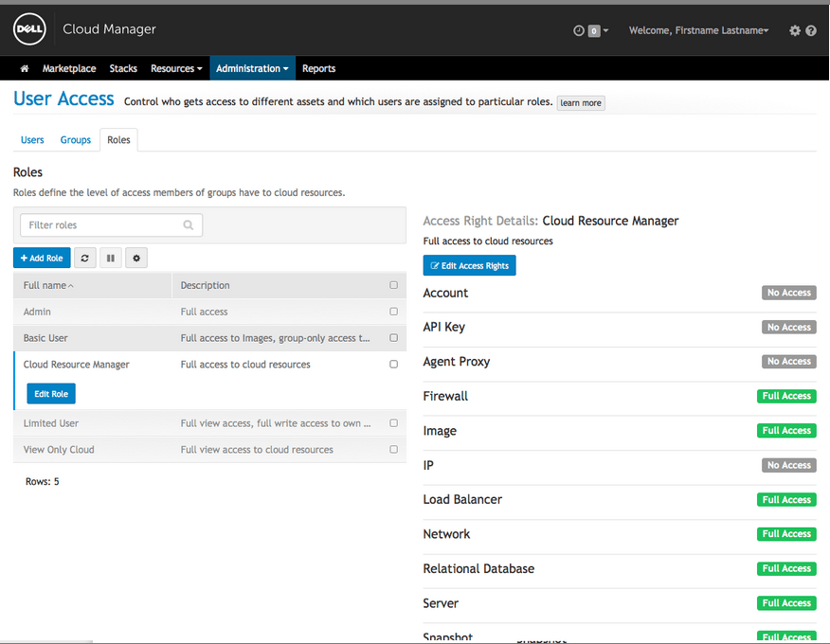The height and width of the screenshot is (644, 830).
Task: Check the View Only Cloud checkbox
Action: 393,449
